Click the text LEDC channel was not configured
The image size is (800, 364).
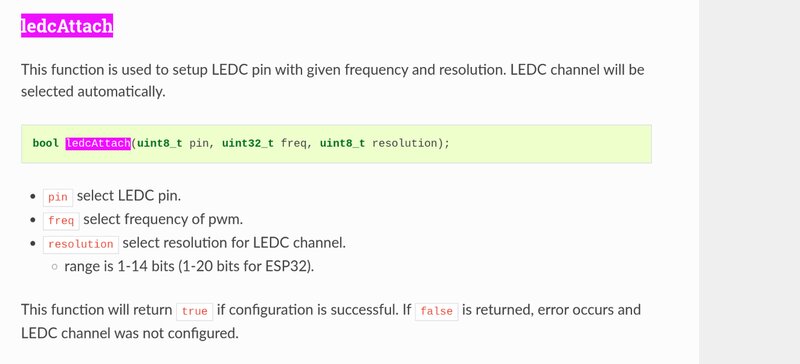130,333
